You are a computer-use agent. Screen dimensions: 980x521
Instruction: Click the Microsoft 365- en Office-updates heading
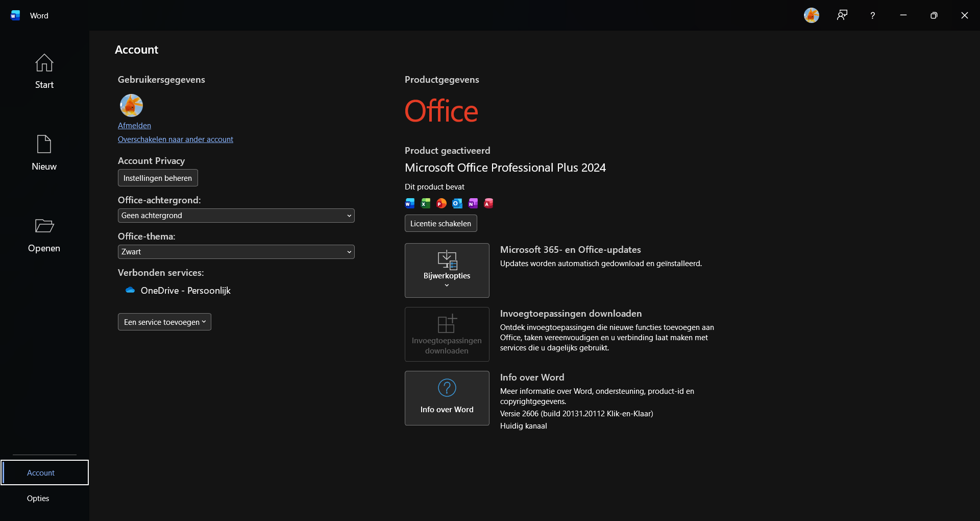pyautogui.click(x=571, y=250)
